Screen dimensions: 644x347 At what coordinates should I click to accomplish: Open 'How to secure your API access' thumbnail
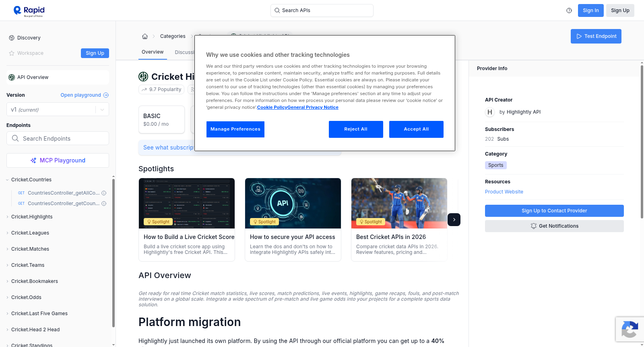click(293, 203)
